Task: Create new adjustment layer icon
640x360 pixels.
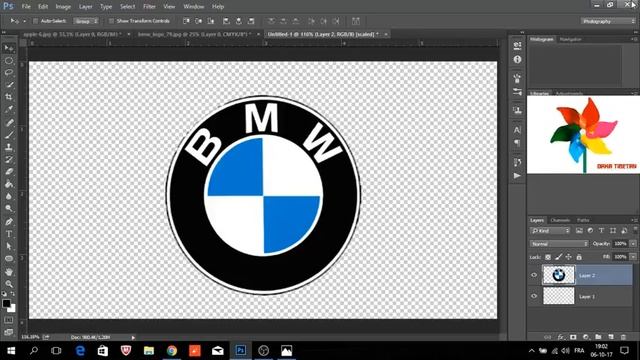Action: pos(586,337)
